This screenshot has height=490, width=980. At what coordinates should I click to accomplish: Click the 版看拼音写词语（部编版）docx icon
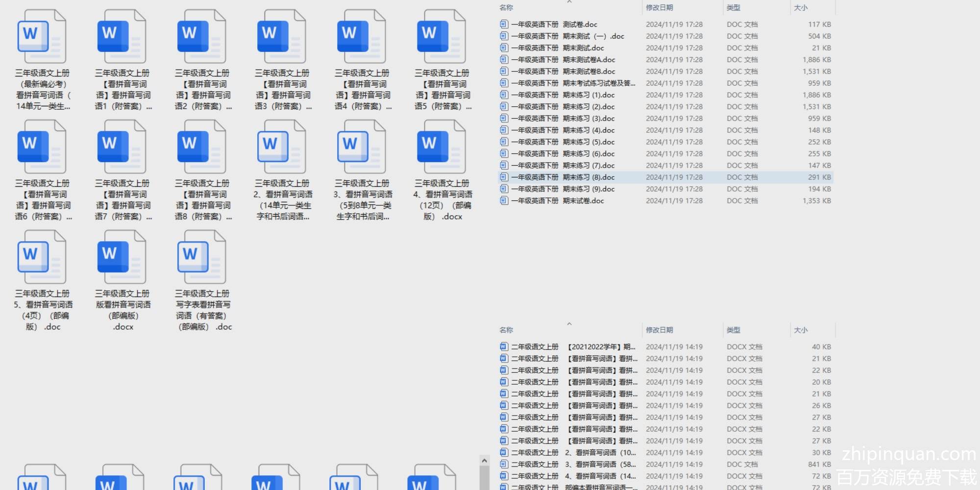click(122, 257)
